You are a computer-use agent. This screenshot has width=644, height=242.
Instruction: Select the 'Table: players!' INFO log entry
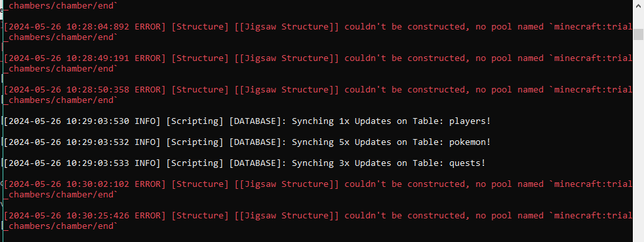(247, 121)
